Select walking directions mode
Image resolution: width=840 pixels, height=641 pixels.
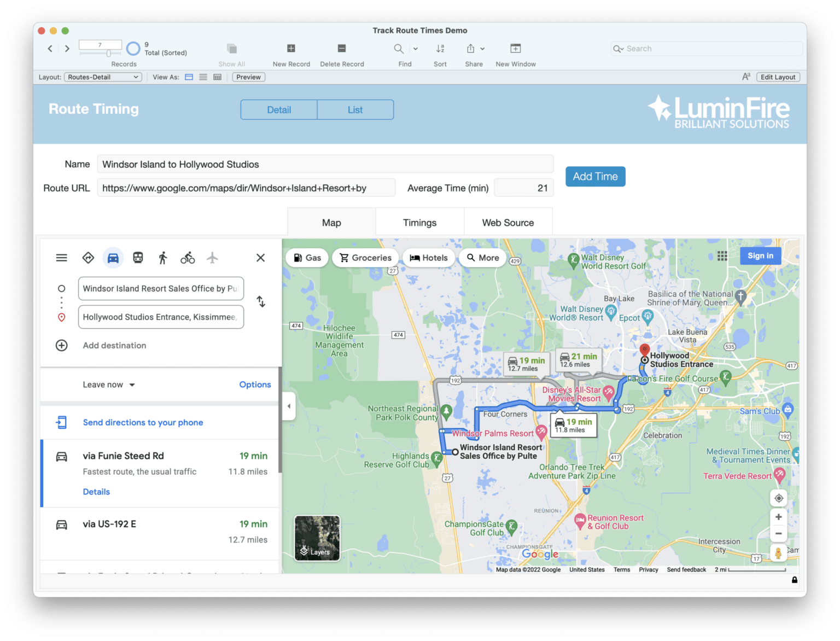point(162,257)
